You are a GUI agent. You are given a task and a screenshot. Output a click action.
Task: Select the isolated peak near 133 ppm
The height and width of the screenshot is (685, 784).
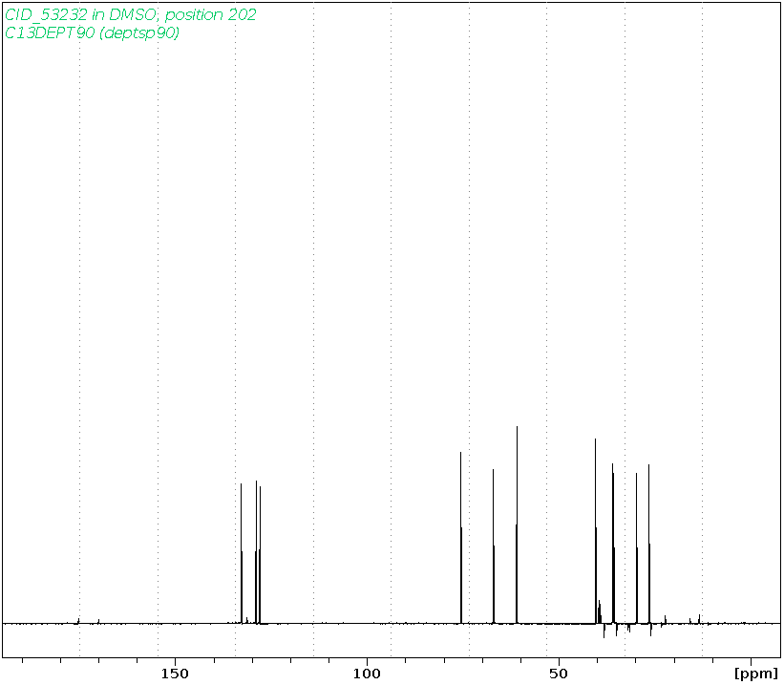coord(242,553)
